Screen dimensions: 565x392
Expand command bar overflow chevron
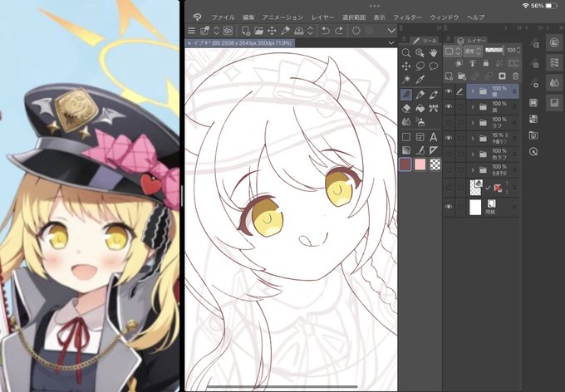pos(391,31)
